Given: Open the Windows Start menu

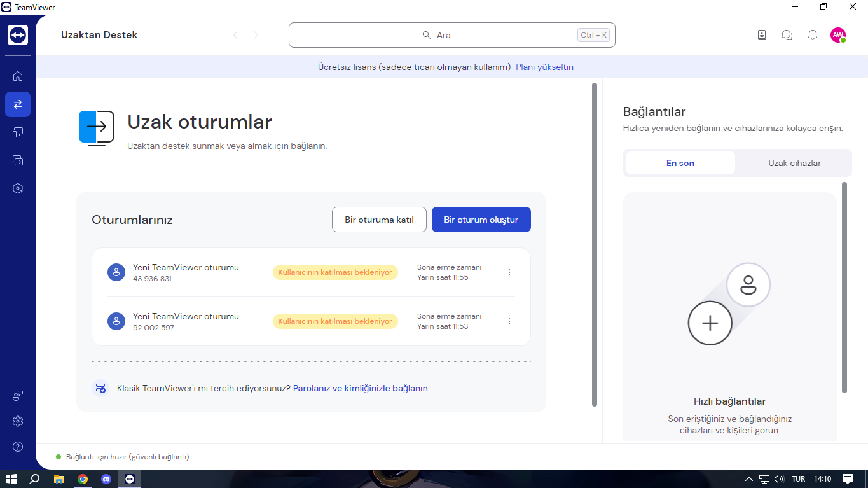Looking at the screenshot, I should pyautogui.click(x=11, y=479).
